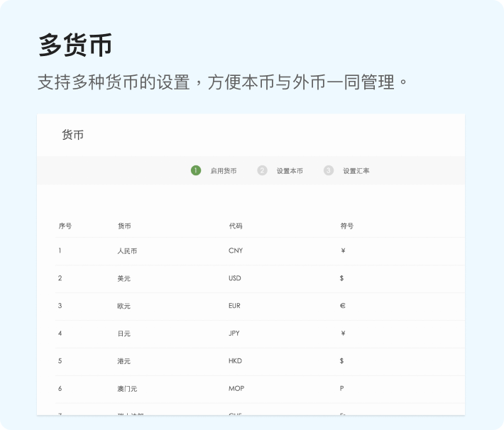
Task: Click the ¥ symbol in JPY row
Action: [343, 333]
